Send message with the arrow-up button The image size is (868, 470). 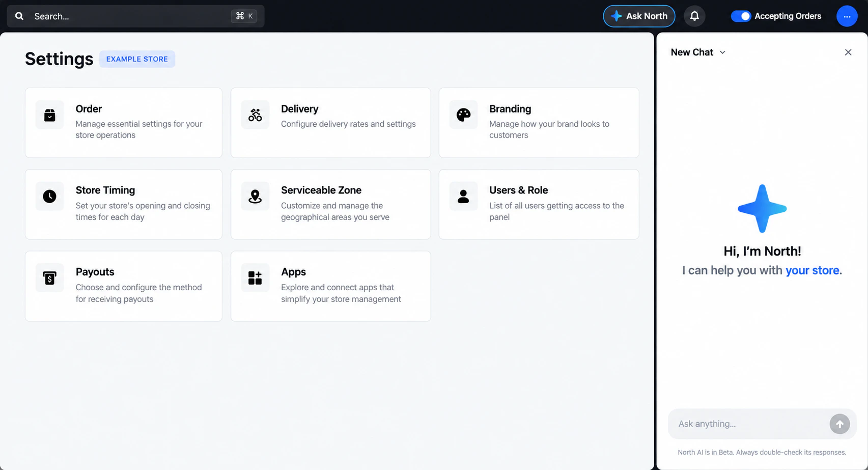click(x=839, y=424)
